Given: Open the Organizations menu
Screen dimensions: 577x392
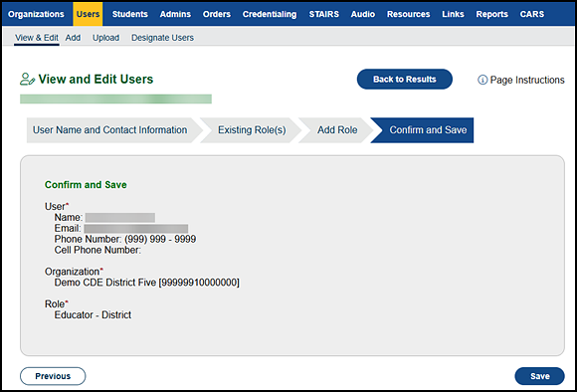Looking at the screenshot, I should click(x=36, y=14).
